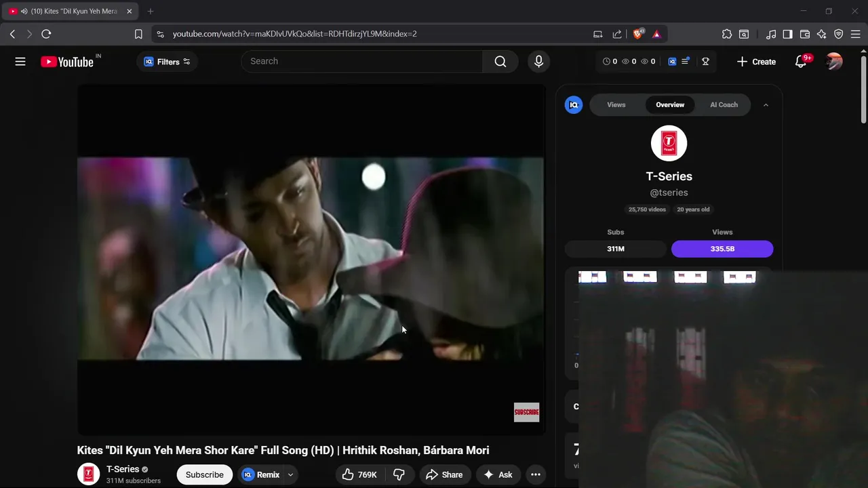Click the 25,750 videos badge

coord(647,209)
